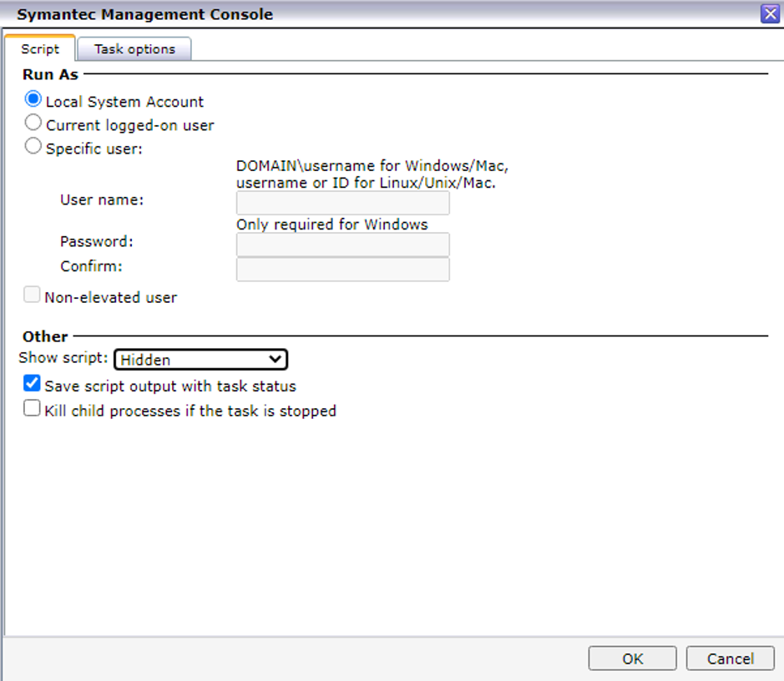784x681 pixels.
Task: Click the Show script dropdown arrow
Action: (275, 359)
